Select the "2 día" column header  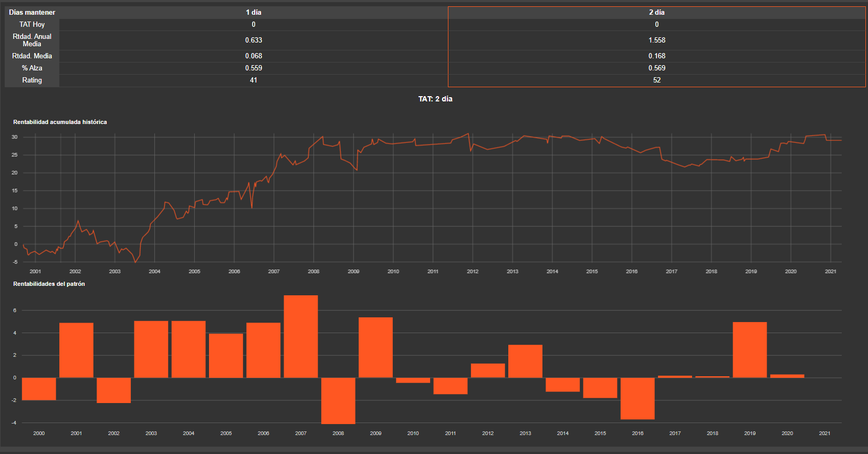point(656,12)
